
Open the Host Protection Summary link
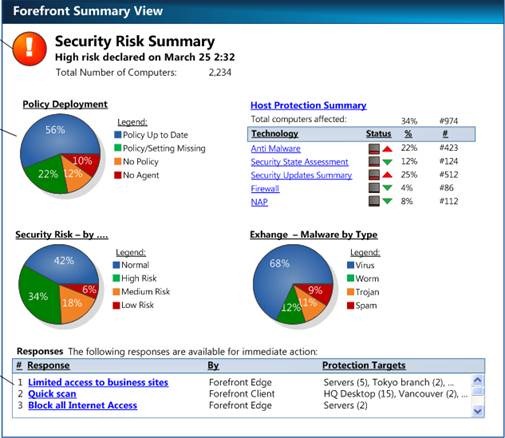[x=308, y=105]
